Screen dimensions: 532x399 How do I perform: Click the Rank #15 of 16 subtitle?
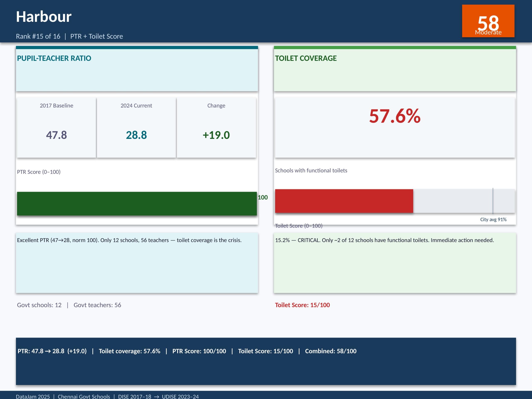[x=38, y=36]
